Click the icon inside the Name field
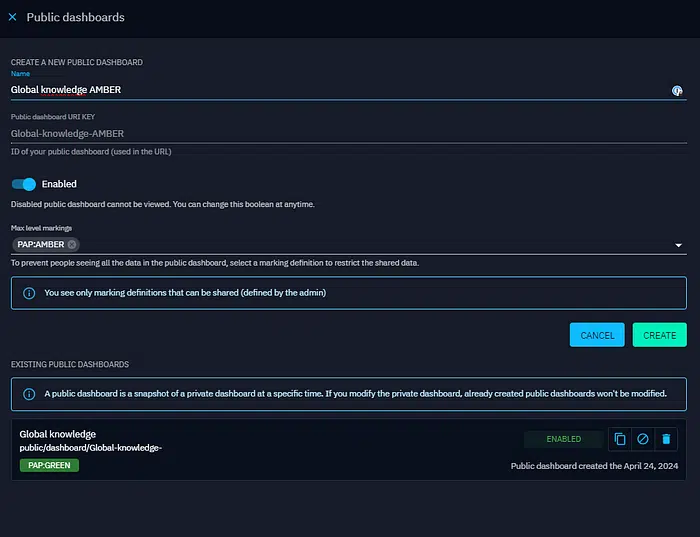700x537 pixels. pyautogui.click(x=677, y=90)
